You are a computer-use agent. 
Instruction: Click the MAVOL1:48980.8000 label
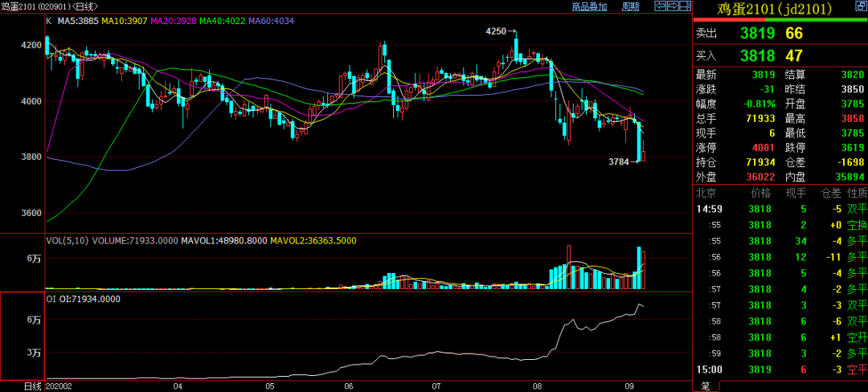point(224,240)
